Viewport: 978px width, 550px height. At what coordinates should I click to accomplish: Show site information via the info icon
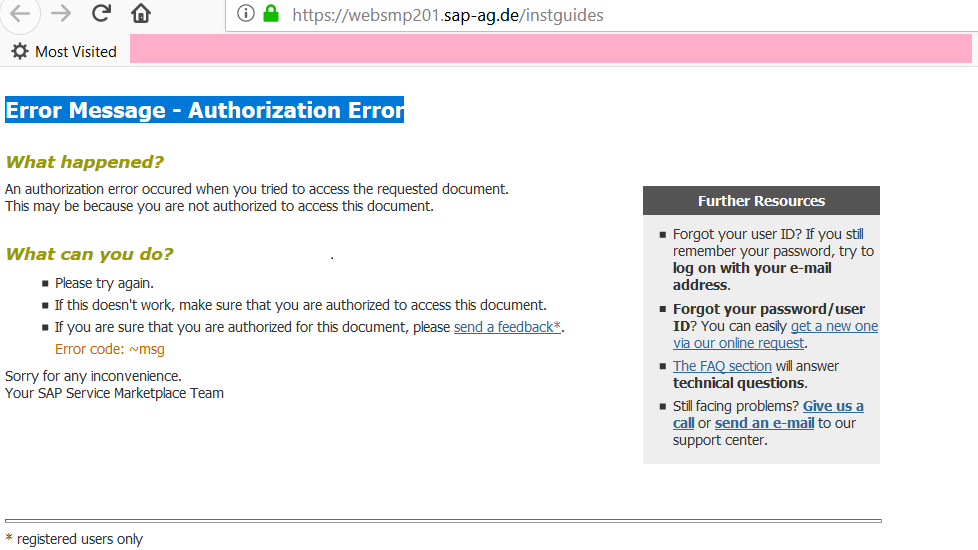(246, 13)
